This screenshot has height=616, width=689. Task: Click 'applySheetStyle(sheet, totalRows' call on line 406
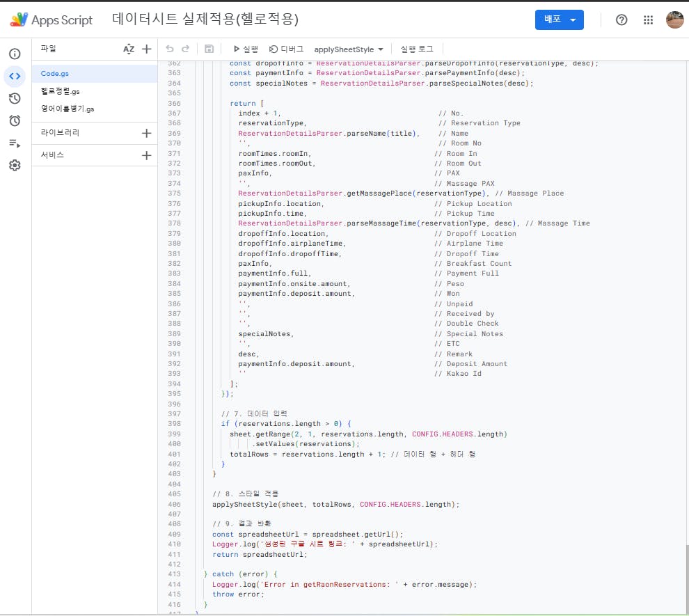point(282,505)
